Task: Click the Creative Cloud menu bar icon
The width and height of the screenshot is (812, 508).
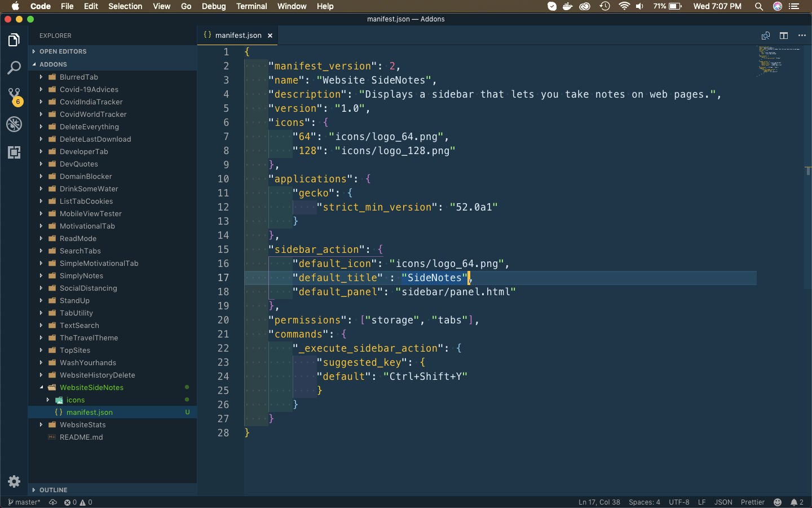Action: click(585, 6)
